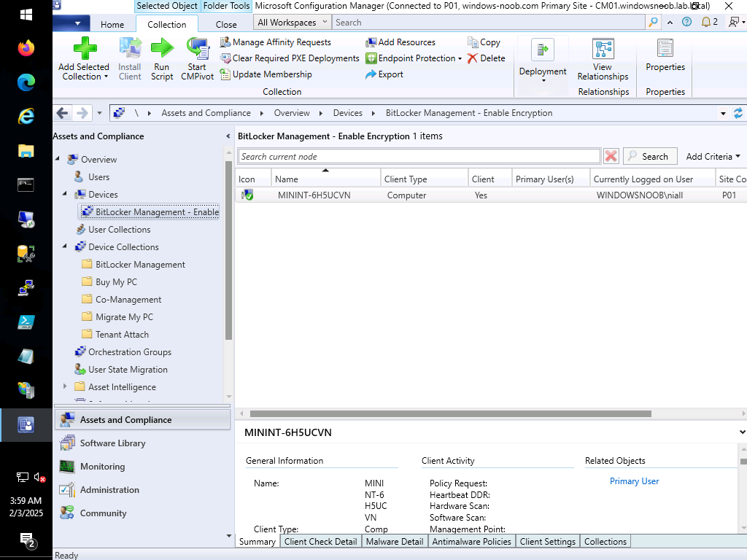Open the All Workspaces dropdown

tap(293, 23)
